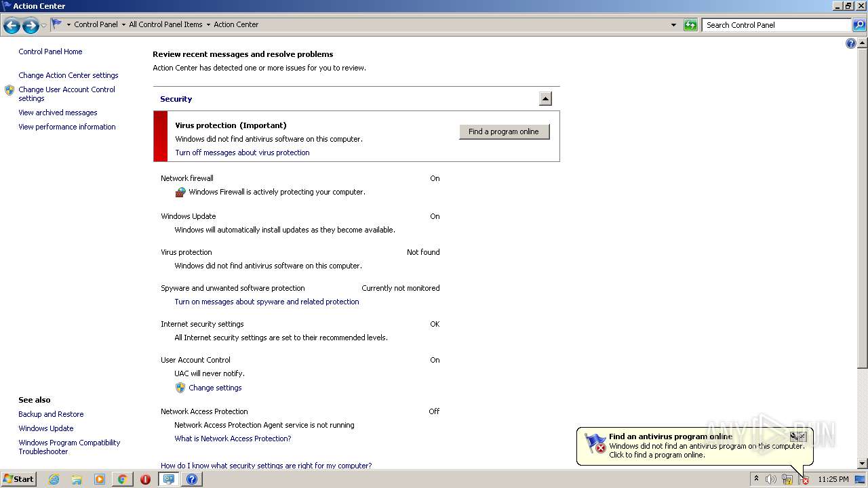Open Opera browser taskbar icon
Screen dimensions: 868x488
coord(145,479)
